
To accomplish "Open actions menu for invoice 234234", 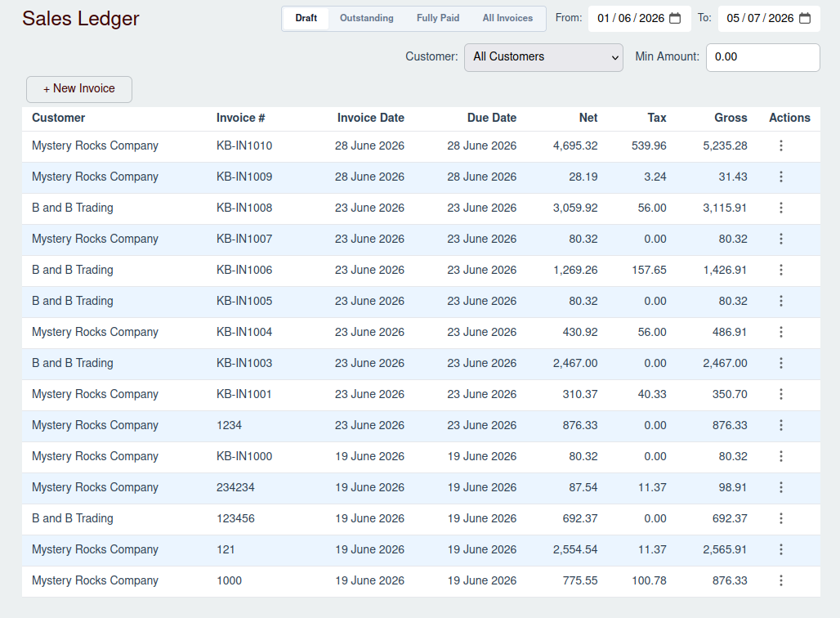I will pos(781,488).
